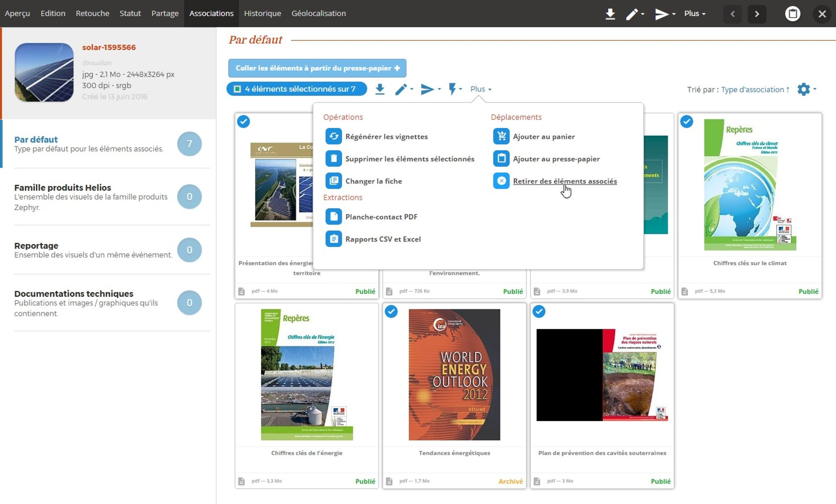The image size is (836, 504).
Task: Open the gear display settings dropdown
Action: coord(806,89)
